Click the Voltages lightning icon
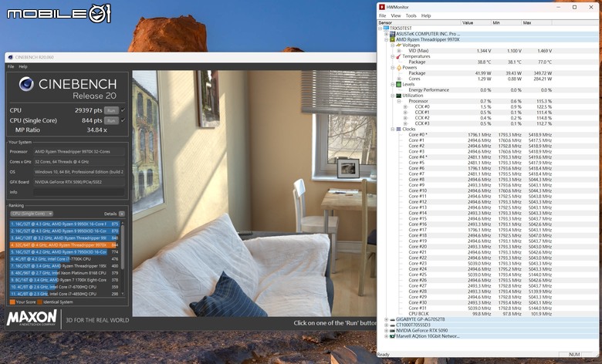Image resolution: width=602 pixels, height=364 pixels. (398, 45)
